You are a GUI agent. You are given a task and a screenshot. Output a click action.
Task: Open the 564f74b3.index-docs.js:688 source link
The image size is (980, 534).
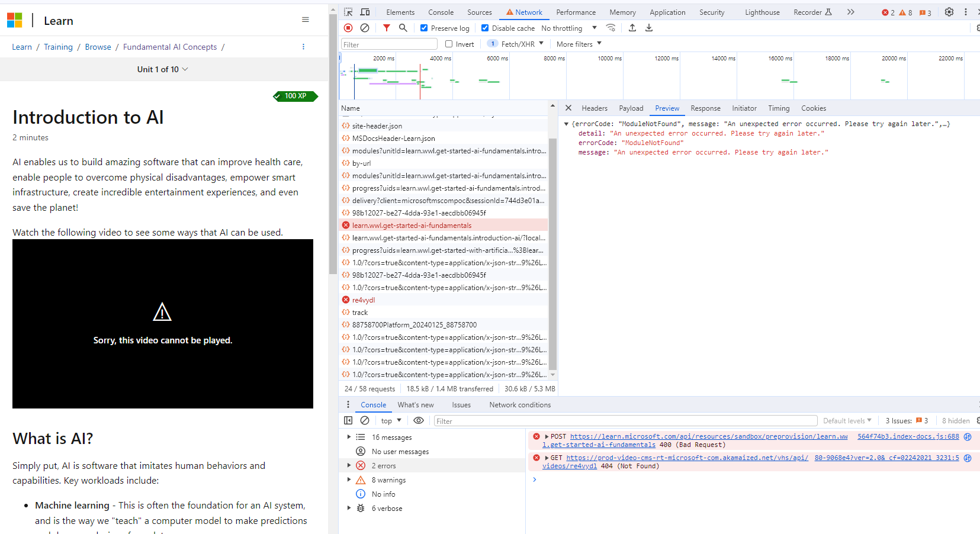908,436
